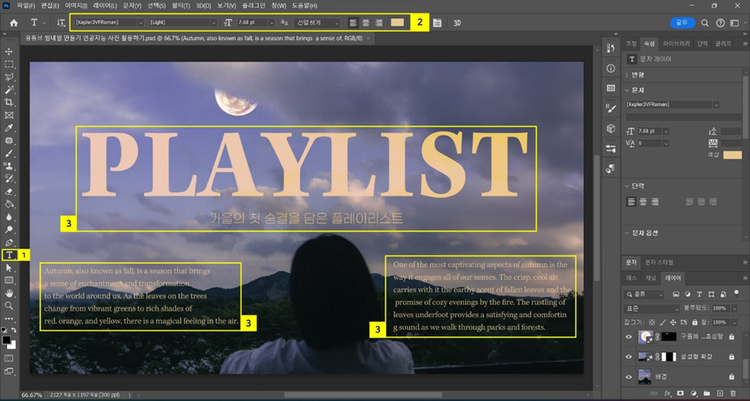Expand the 변형 section in Properties
Screen dimensions: 750x401
[x=627, y=75]
